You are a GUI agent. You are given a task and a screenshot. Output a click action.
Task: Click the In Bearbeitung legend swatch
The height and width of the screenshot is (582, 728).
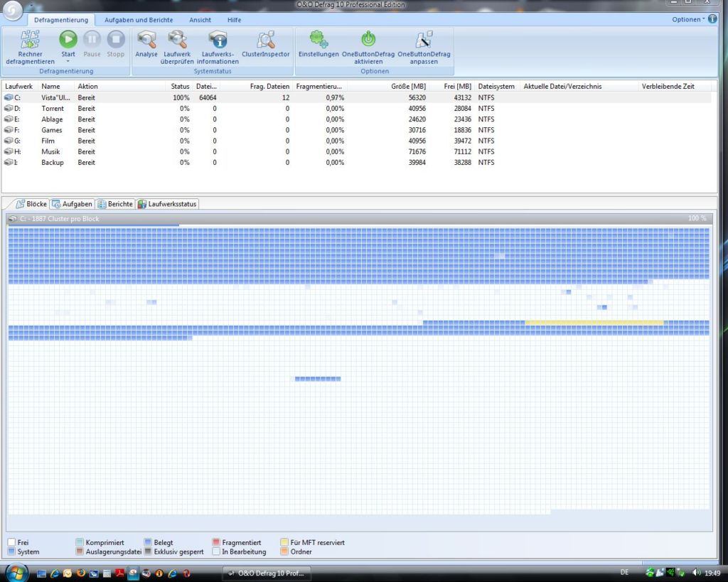click(216, 551)
